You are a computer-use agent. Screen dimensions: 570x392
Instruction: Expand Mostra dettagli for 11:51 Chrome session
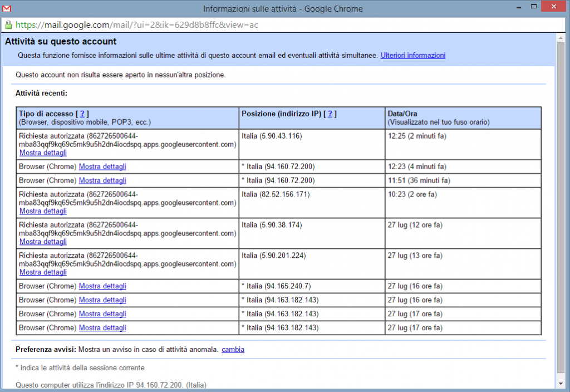click(102, 180)
